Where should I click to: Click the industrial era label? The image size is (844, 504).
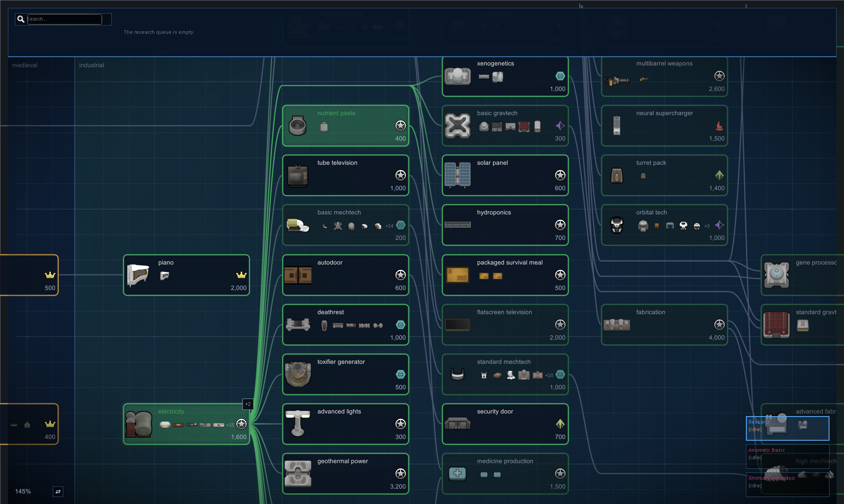point(91,65)
